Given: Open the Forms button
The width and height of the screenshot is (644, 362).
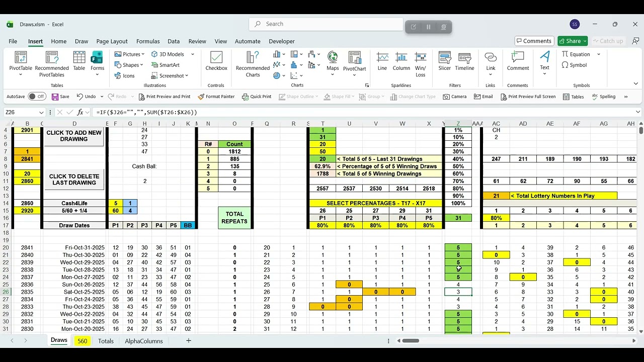Looking at the screenshot, I should coord(97,64).
